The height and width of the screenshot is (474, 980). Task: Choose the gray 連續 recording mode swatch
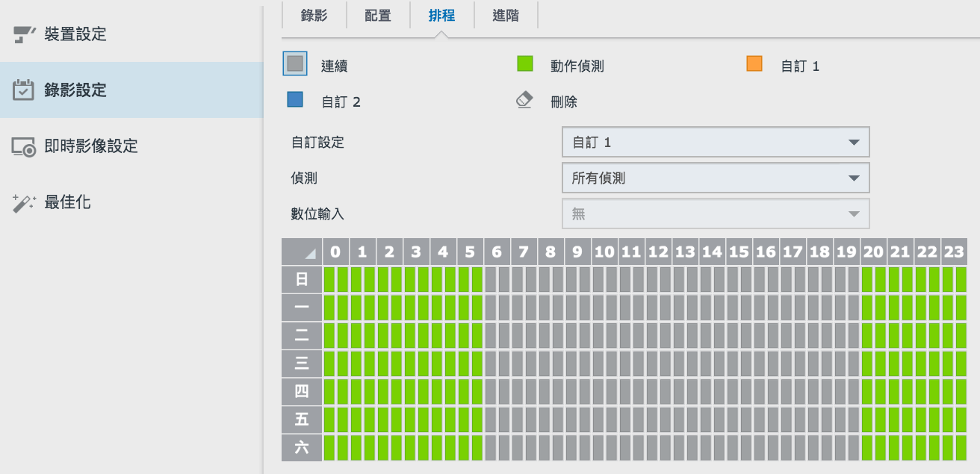(295, 64)
